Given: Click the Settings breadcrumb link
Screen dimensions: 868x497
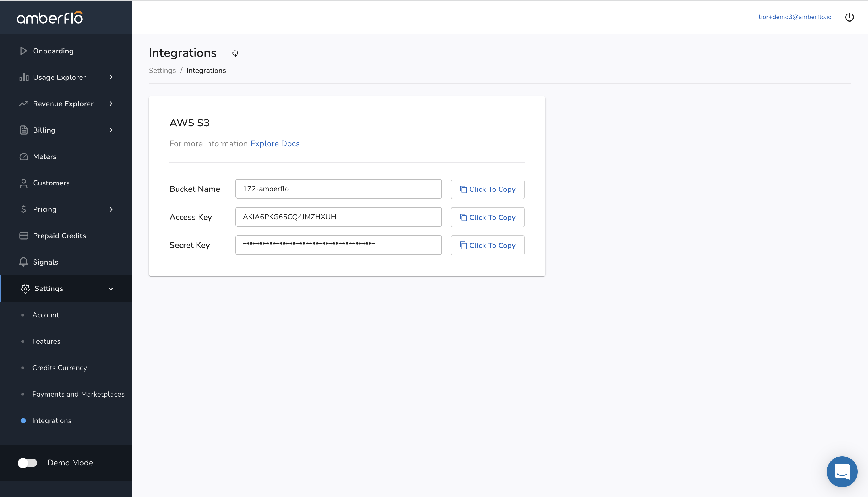Looking at the screenshot, I should click(162, 71).
